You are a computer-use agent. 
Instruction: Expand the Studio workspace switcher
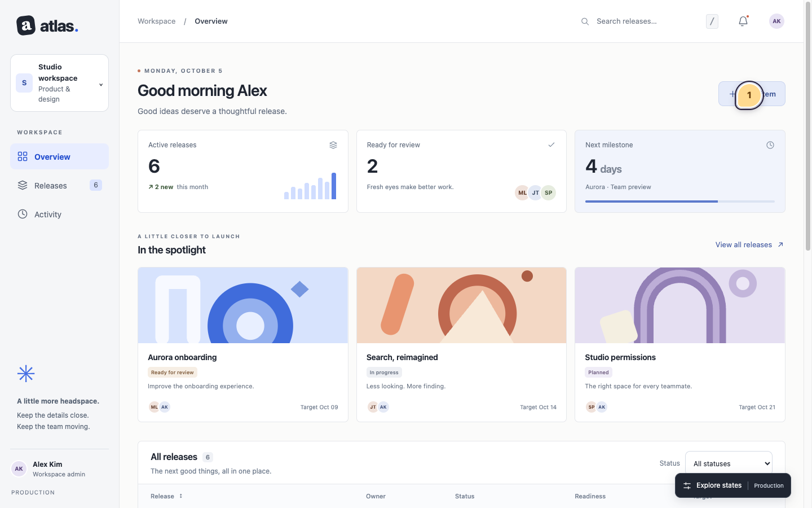pos(59,83)
